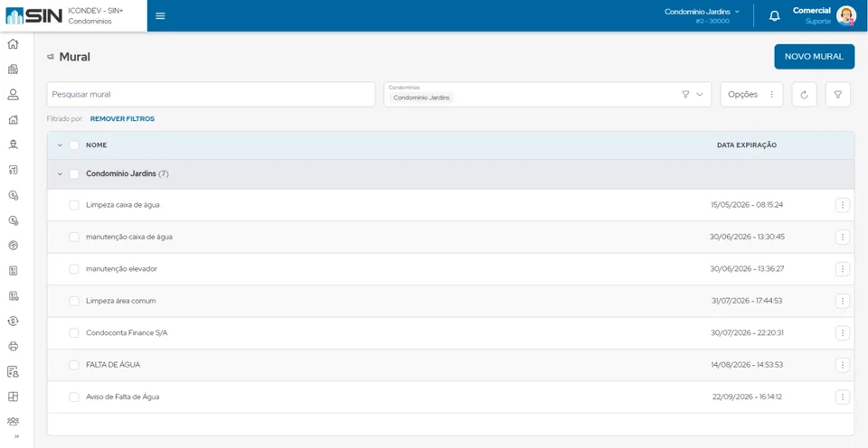The width and height of the screenshot is (868, 448).
Task: Open the notifications bell
Action: pos(775,16)
